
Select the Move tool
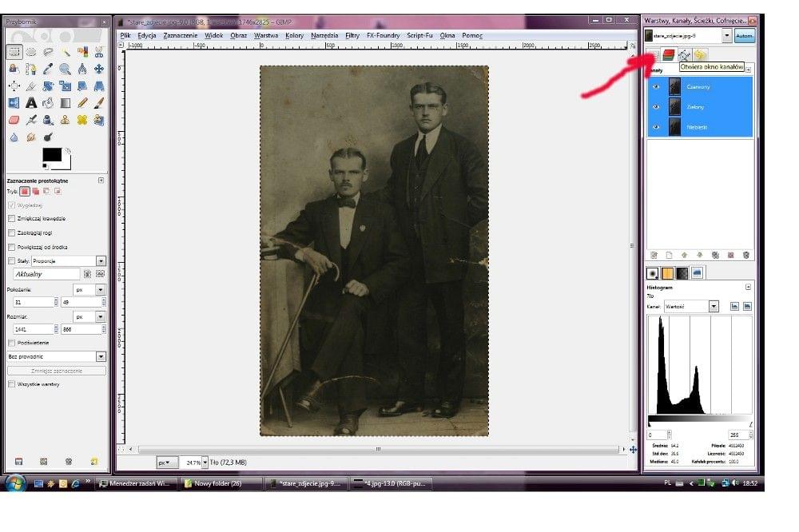point(99,69)
